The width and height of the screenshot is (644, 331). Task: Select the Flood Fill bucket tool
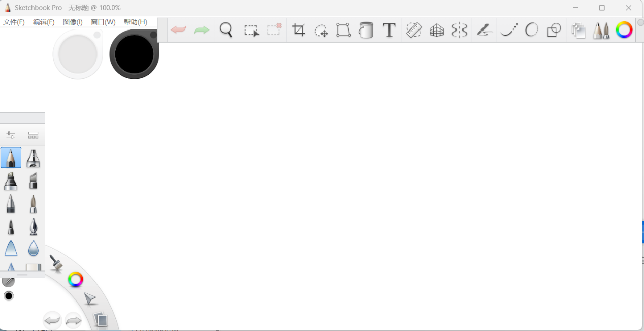366,30
